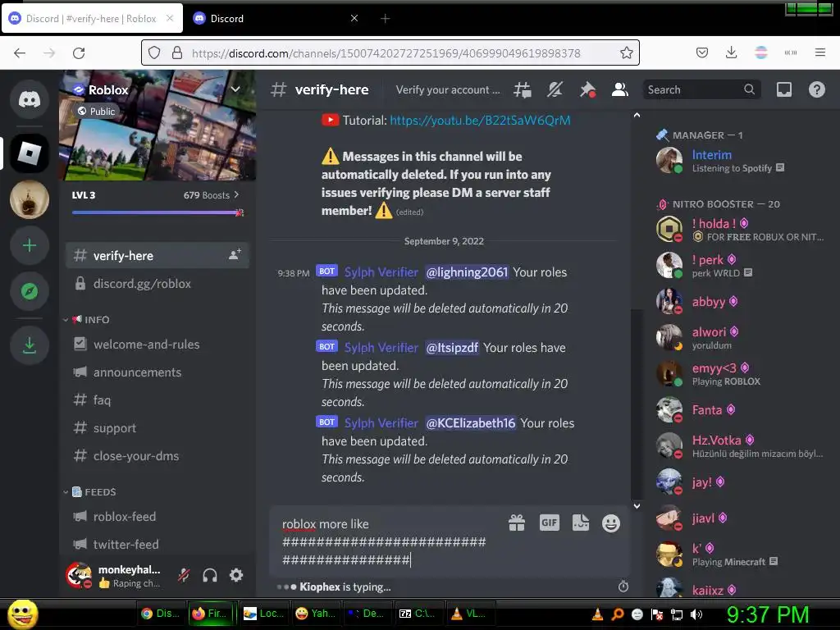
Task: Open Help question mark icon
Action: coord(816,89)
